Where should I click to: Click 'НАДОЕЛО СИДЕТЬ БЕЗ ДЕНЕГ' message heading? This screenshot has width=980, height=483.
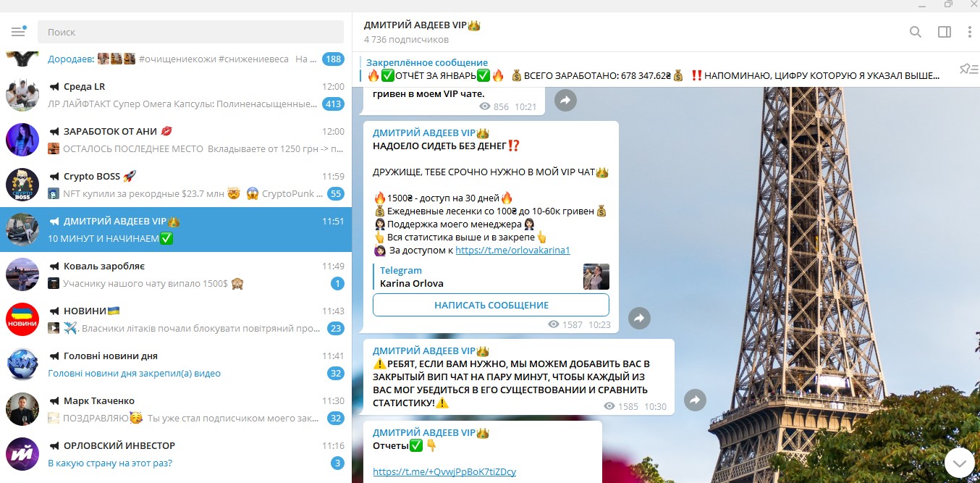(x=446, y=146)
